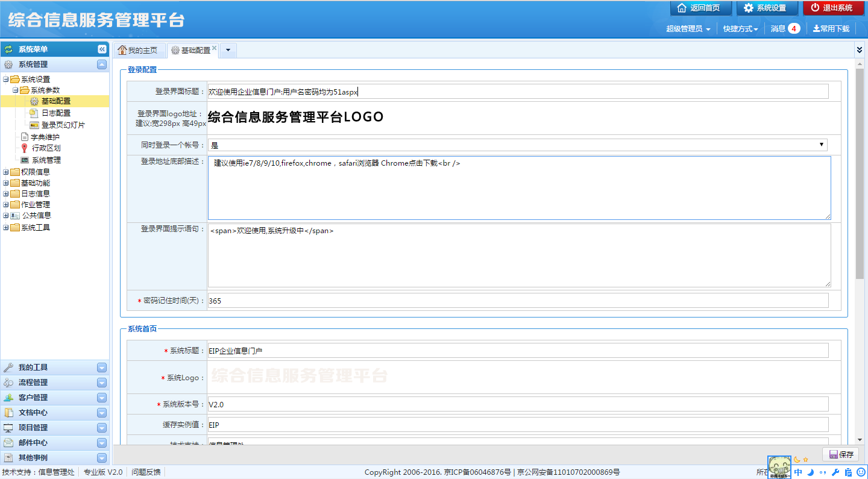Open 字典维护 in the tree
Screen dimensions: 868x479
point(40,137)
